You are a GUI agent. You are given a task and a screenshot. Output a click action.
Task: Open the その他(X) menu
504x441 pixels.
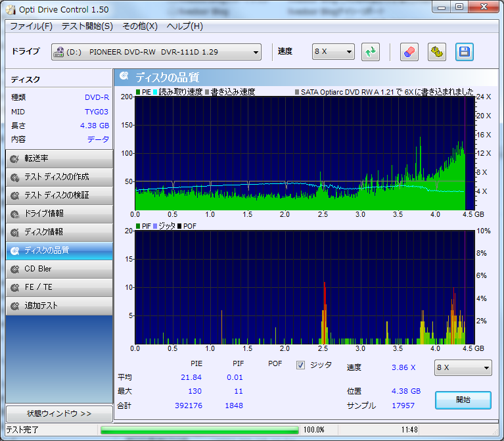(x=140, y=26)
